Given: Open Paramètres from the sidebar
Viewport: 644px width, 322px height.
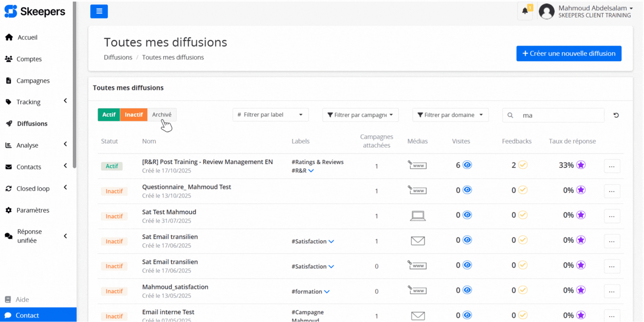Looking at the screenshot, I should pyautogui.click(x=33, y=210).
